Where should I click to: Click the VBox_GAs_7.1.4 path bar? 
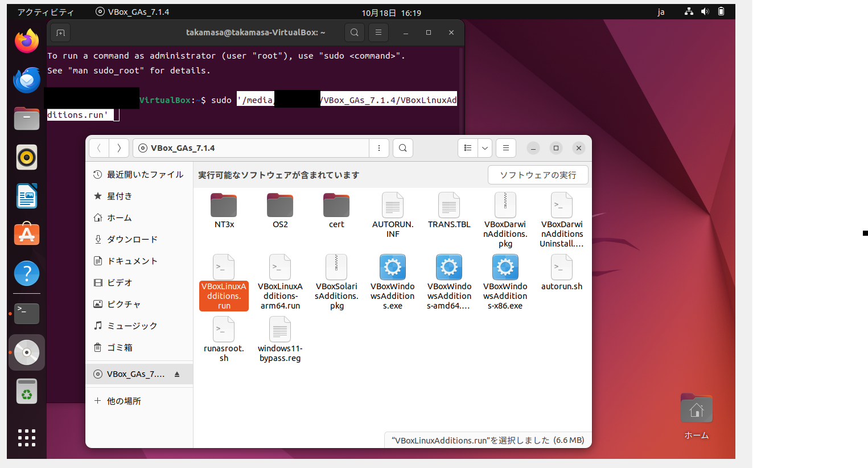(251, 148)
